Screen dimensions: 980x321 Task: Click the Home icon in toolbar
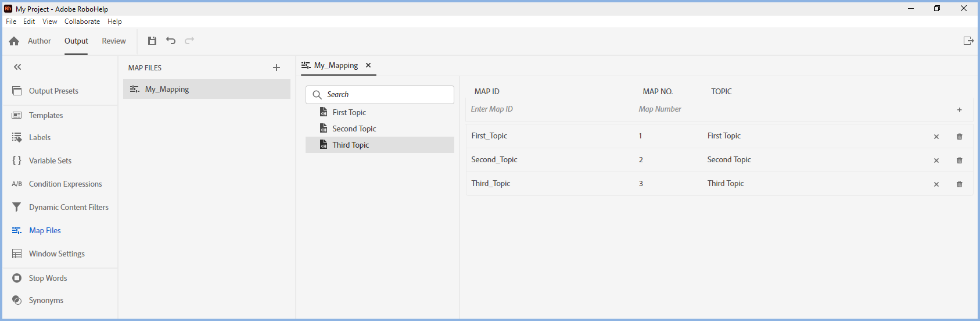[x=14, y=41]
